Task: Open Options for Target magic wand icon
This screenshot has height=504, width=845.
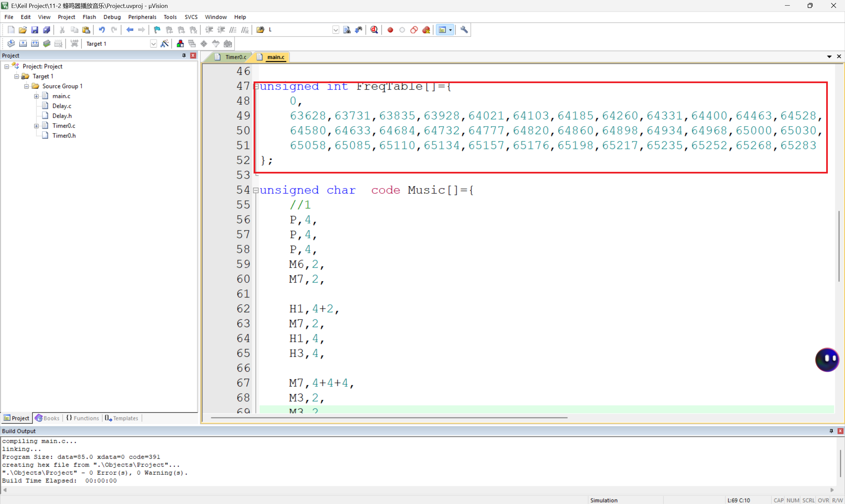Action: 164,44
